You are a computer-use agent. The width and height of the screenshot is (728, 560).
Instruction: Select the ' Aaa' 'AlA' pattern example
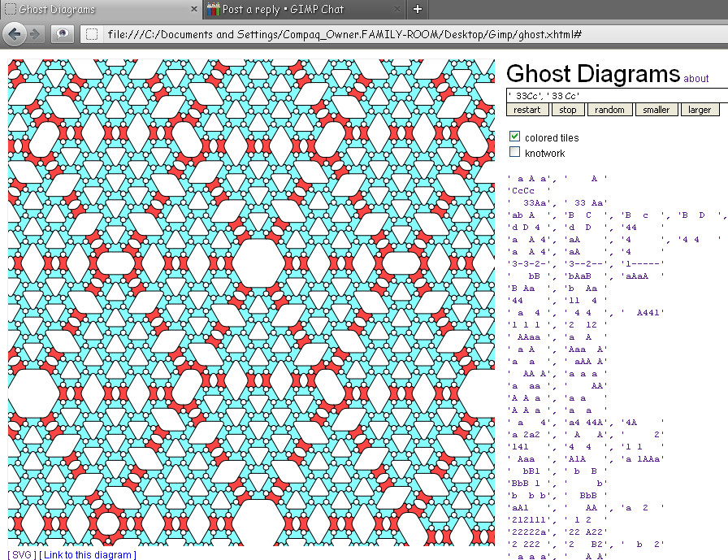point(586,458)
